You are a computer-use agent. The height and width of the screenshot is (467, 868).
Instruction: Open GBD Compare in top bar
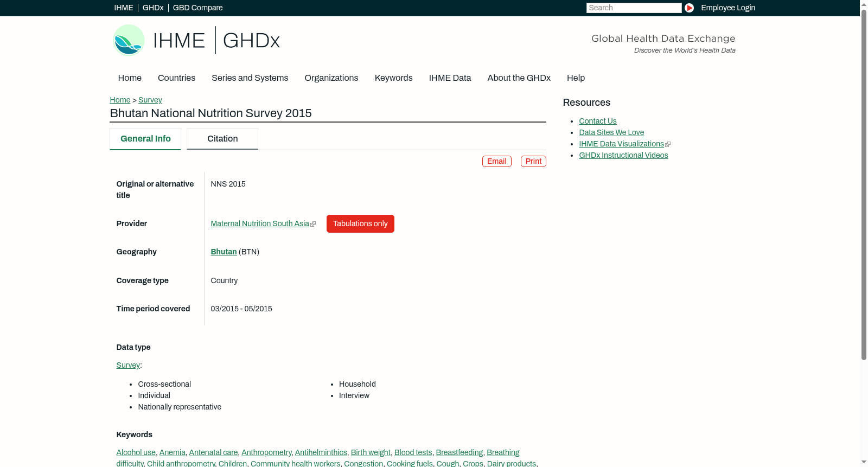pyautogui.click(x=198, y=8)
